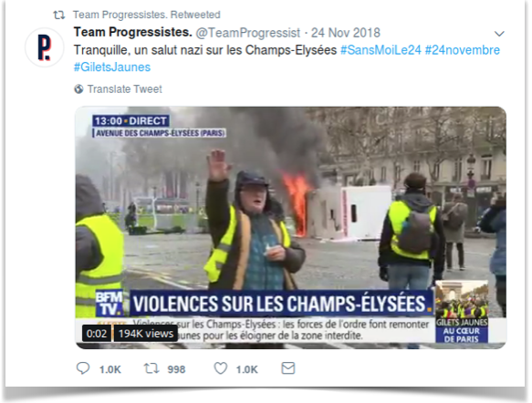Play the BFM TV video thumbnail

(291, 227)
